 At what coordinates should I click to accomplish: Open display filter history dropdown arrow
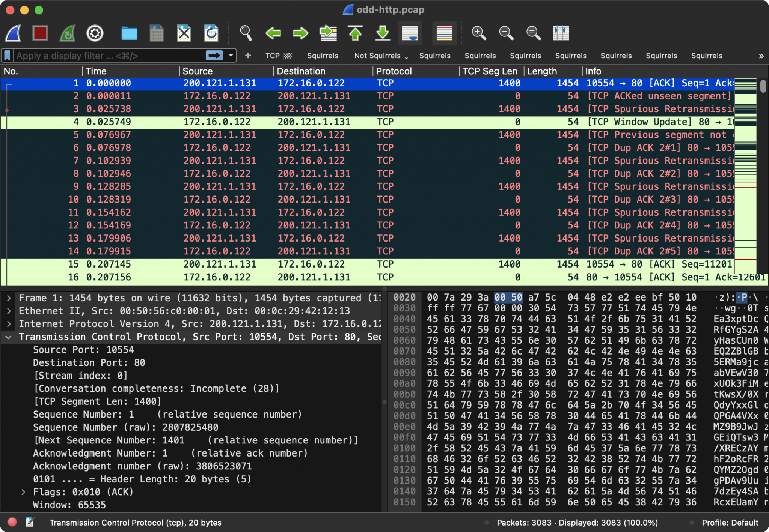[231, 56]
